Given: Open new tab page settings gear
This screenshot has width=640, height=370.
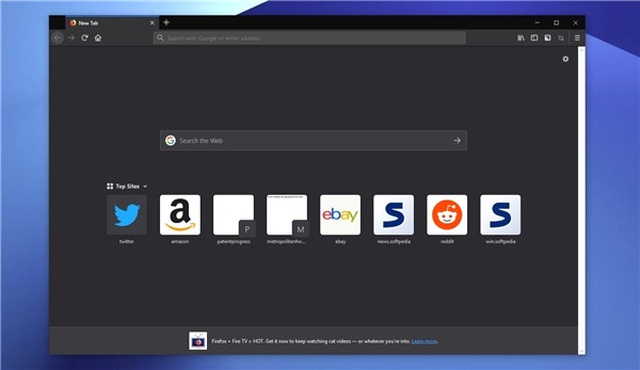Looking at the screenshot, I should coord(565,59).
